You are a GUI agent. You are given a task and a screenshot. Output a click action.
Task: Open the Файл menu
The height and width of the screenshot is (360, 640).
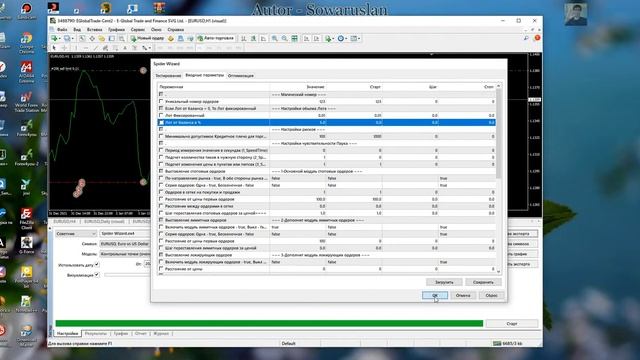62,30
